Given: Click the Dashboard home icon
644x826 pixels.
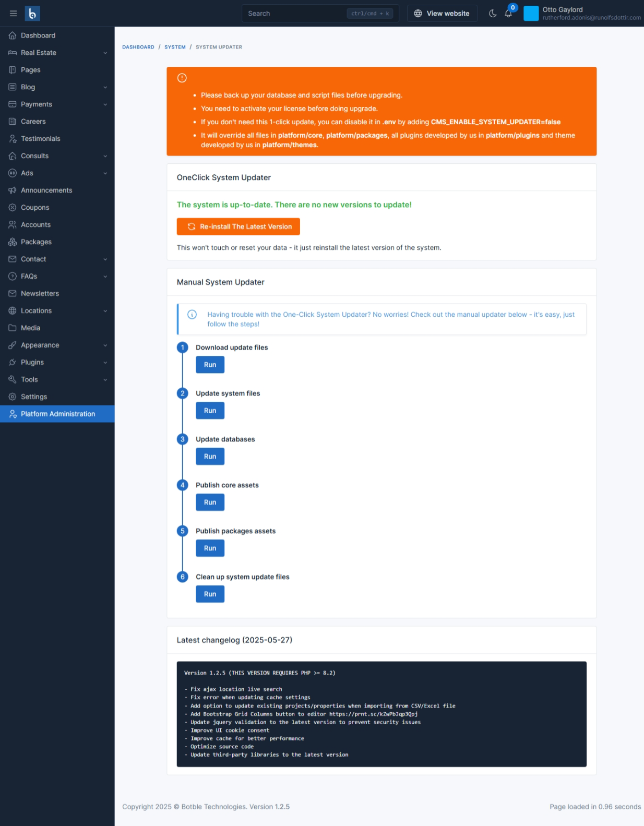Looking at the screenshot, I should tap(13, 35).
